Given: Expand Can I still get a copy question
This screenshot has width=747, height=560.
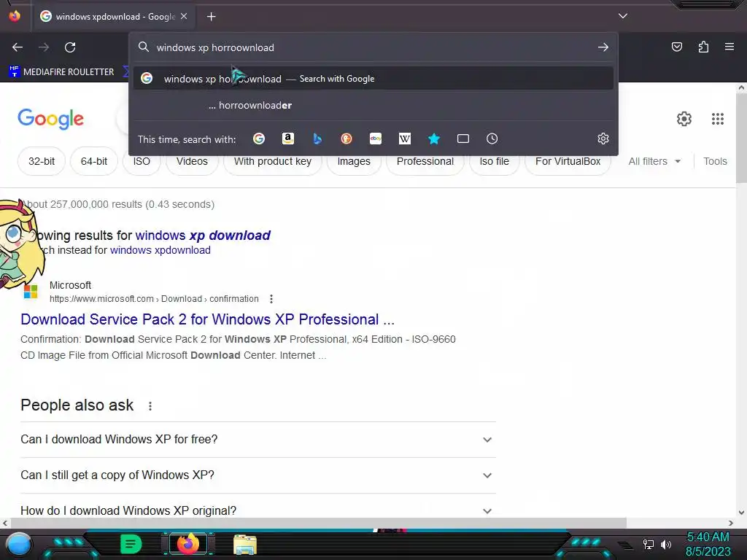Looking at the screenshot, I should [258, 475].
